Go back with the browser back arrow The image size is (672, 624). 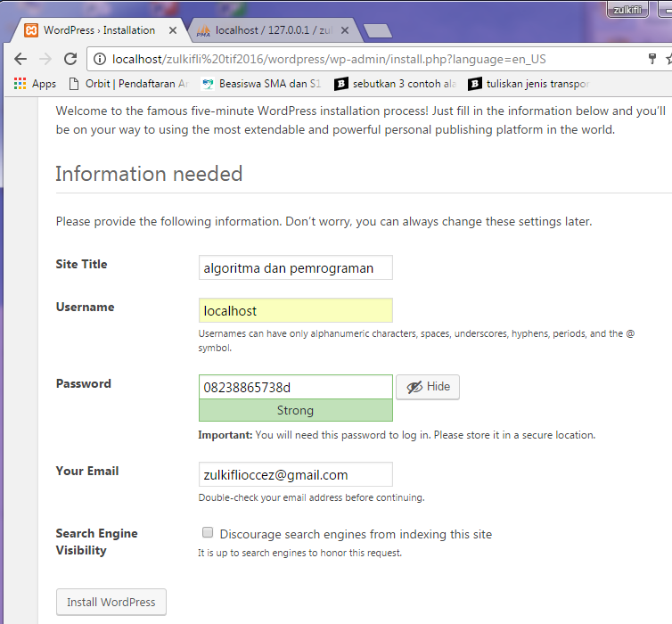[20, 59]
